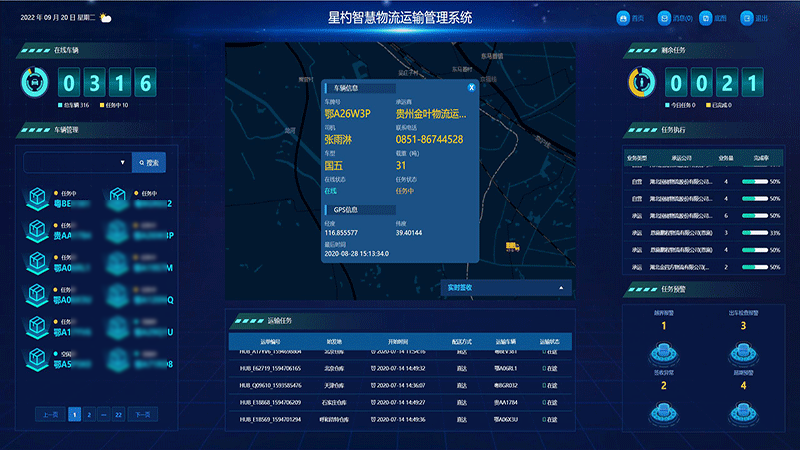Open the vehicle search dropdown
Screen dimensions: 800x450
(122, 161)
